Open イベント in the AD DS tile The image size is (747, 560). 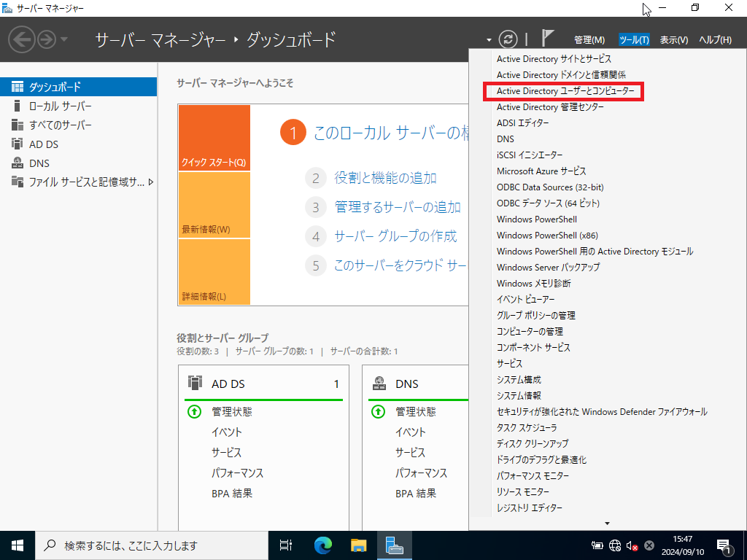(227, 432)
